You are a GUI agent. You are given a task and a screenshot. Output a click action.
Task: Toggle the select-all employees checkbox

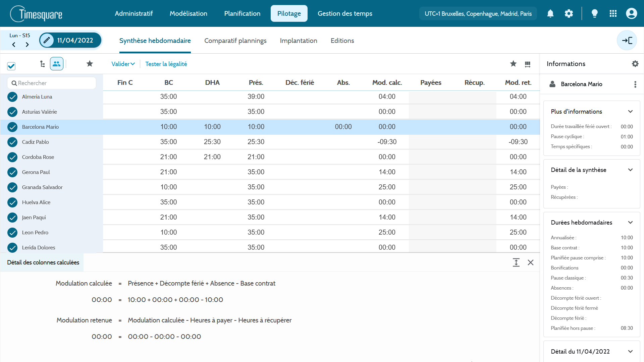11,66
